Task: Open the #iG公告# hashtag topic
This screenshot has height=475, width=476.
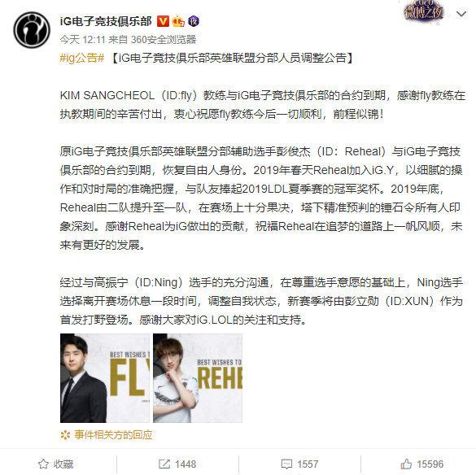Action: click(x=82, y=58)
